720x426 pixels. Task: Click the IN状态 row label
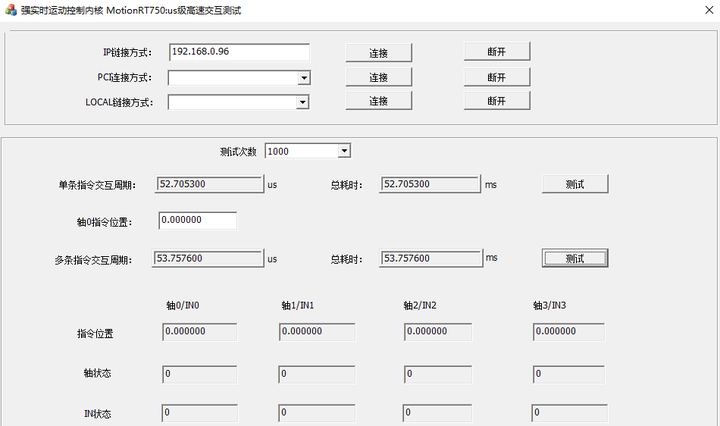click(97, 414)
